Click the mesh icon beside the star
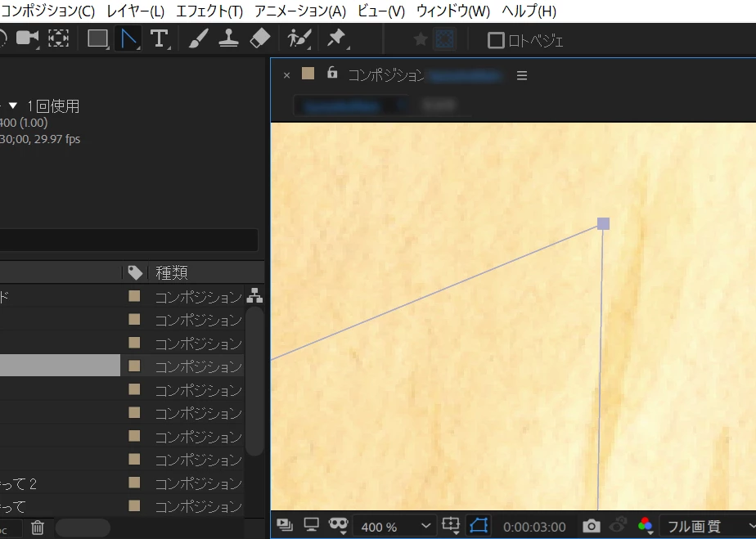Screen dimensions: 756x539 (x=444, y=39)
